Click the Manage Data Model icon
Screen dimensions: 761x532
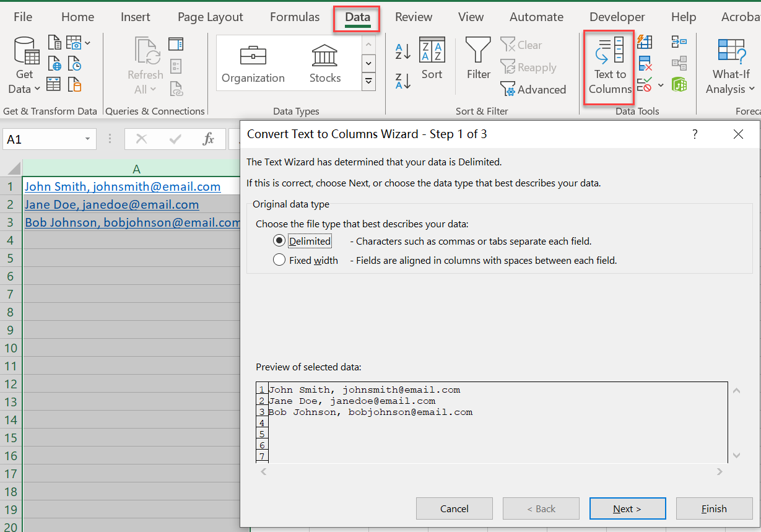tap(679, 84)
